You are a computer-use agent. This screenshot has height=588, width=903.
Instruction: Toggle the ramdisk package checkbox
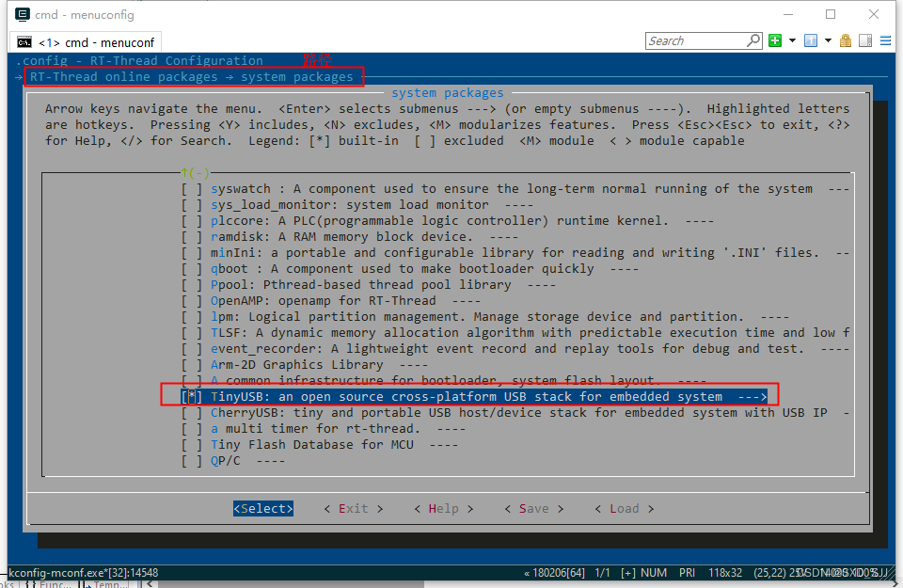click(192, 237)
